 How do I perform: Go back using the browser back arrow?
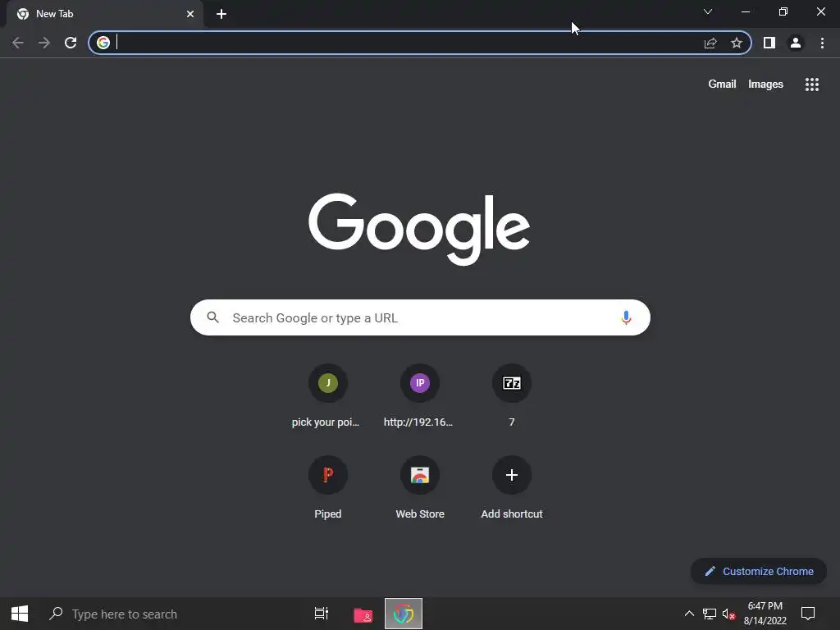18,43
